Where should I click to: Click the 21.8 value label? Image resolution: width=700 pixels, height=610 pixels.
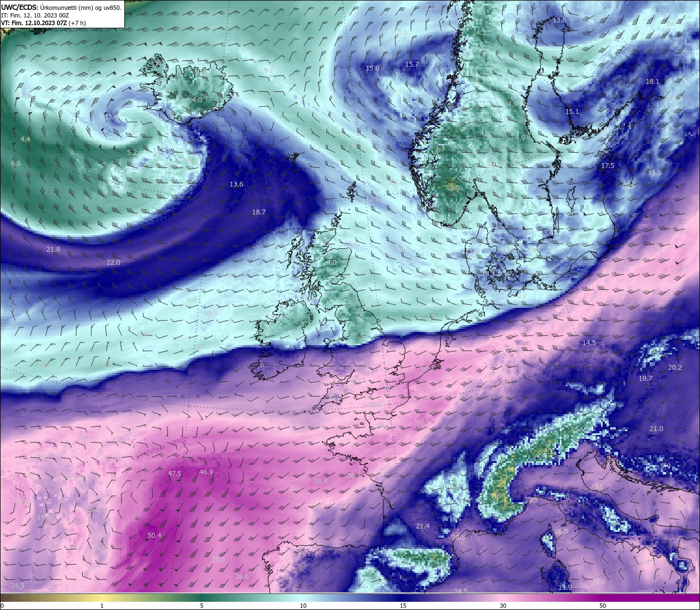[53, 249]
